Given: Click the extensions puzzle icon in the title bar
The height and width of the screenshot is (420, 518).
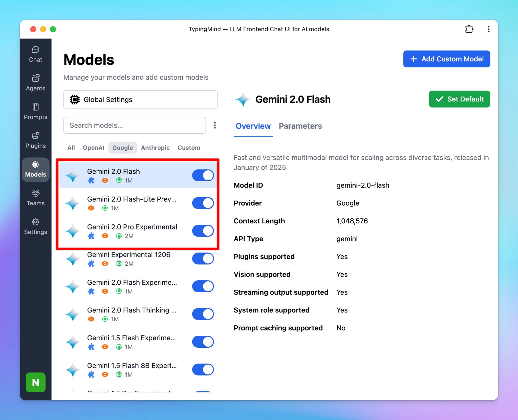Looking at the screenshot, I should pos(469,29).
